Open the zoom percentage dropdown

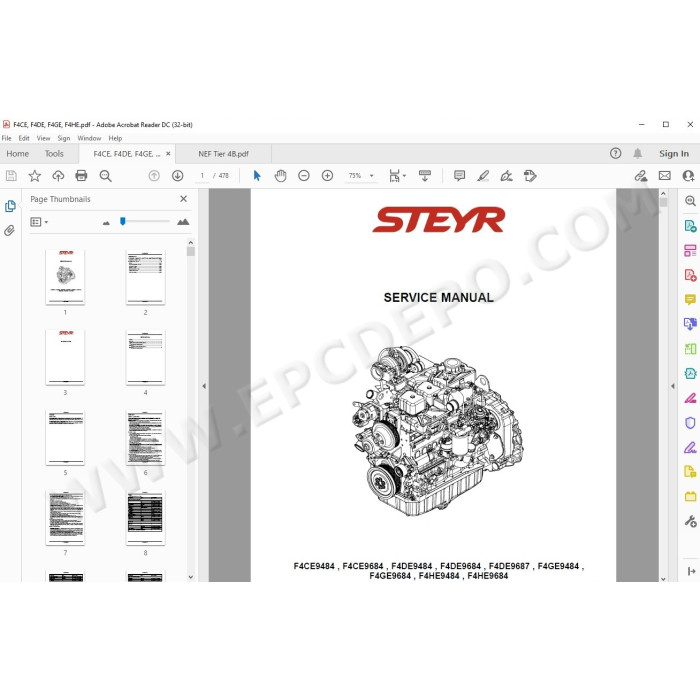371,176
